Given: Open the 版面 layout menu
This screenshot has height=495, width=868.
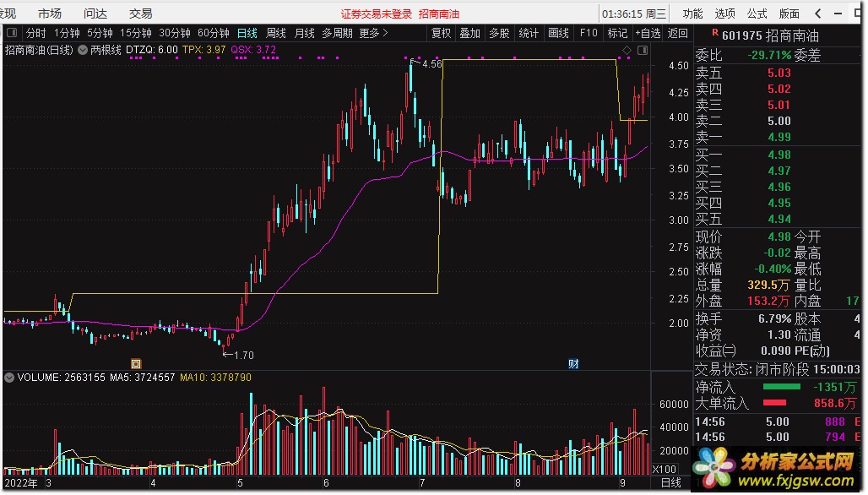Looking at the screenshot, I should (x=789, y=14).
